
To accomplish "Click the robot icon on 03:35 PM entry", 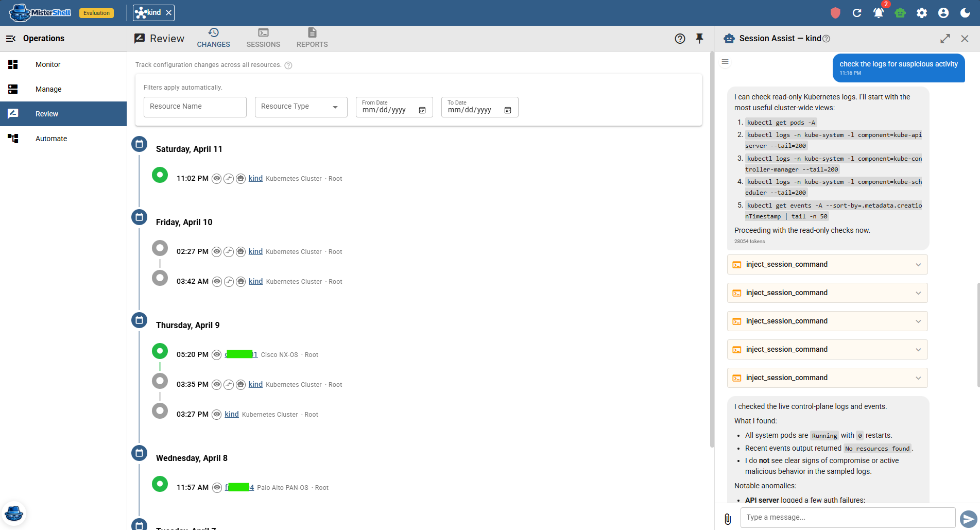I will tap(240, 385).
